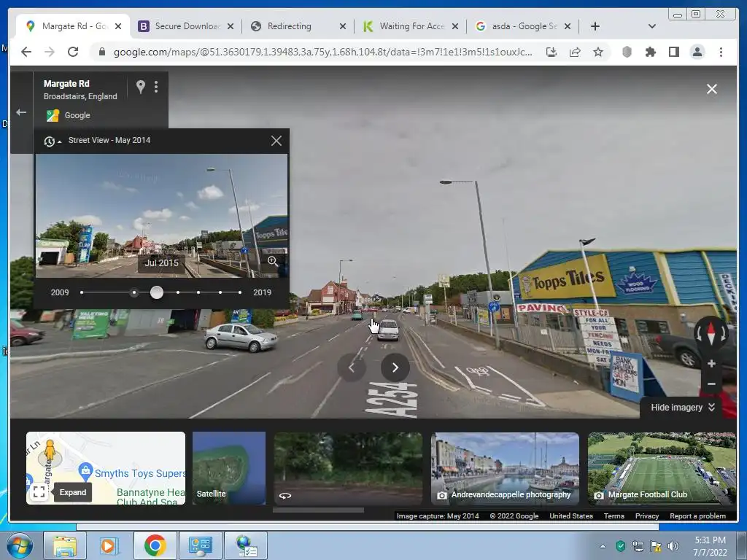This screenshot has height=560, width=747.
Task: Open File Explorer from the taskbar
Action: (65, 545)
